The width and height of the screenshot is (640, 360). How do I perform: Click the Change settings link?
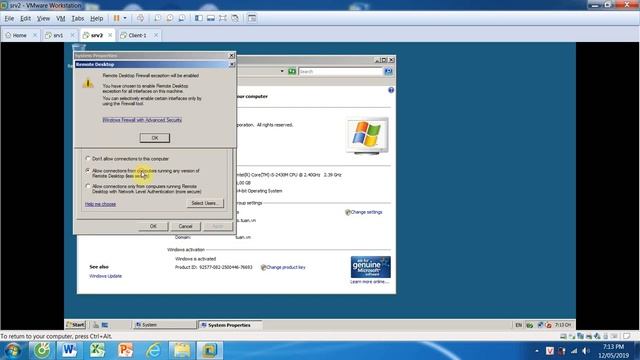pyautogui.click(x=367, y=212)
